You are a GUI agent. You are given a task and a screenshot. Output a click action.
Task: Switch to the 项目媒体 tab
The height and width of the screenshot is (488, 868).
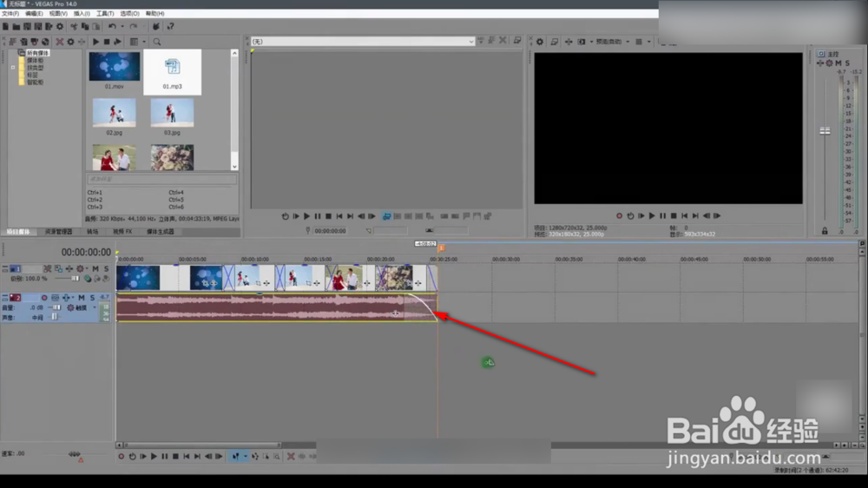(18, 232)
